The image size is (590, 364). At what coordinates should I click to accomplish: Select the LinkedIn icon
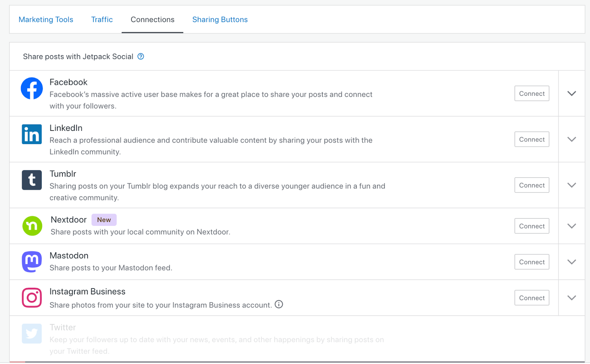click(x=32, y=134)
